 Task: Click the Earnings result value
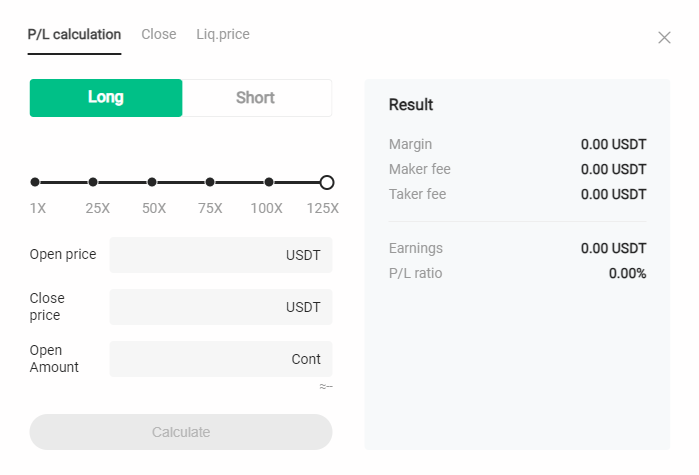click(613, 248)
